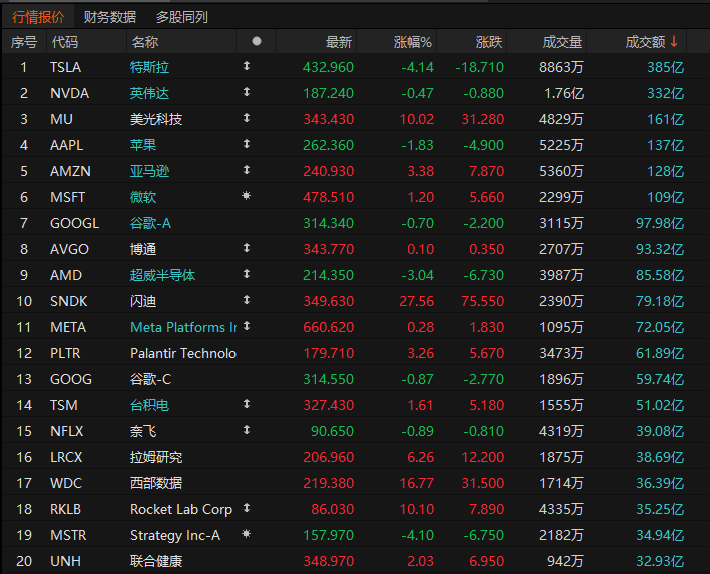The width and height of the screenshot is (710, 574).
Task: Select stock name 闪迪
Action: coord(143,301)
